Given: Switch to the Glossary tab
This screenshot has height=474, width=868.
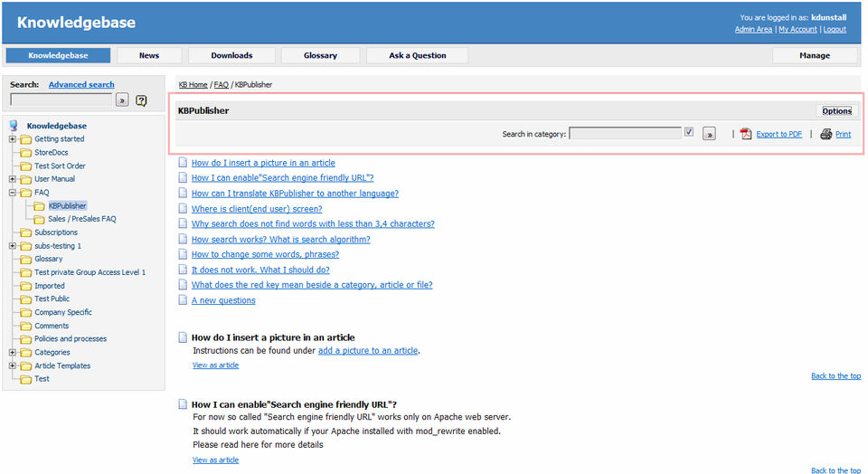Looking at the screenshot, I should click(x=320, y=55).
